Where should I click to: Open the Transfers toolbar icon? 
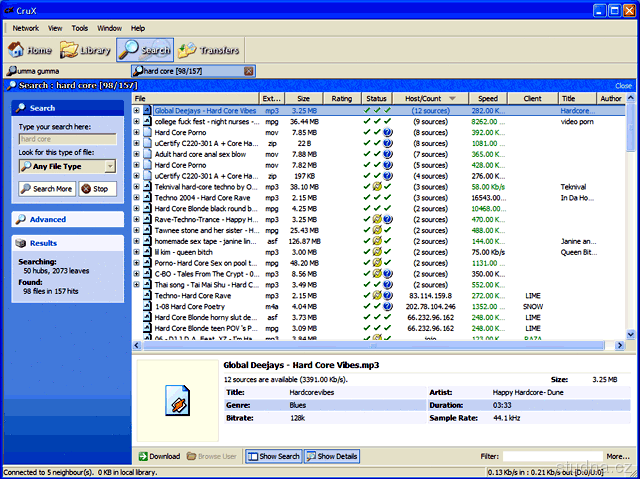[x=208, y=49]
